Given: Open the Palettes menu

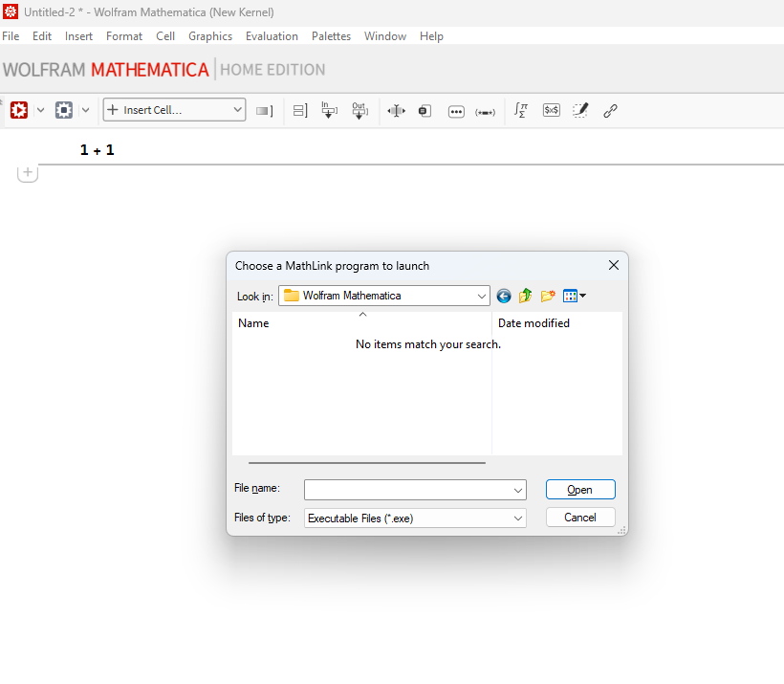Looking at the screenshot, I should coord(331,36).
